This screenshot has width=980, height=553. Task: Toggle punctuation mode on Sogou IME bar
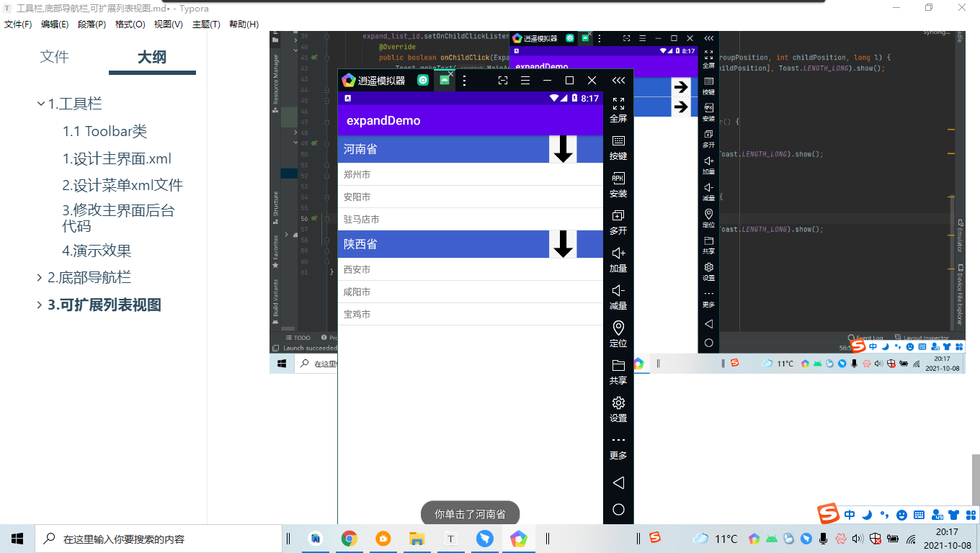pyautogui.click(x=884, y=515)
